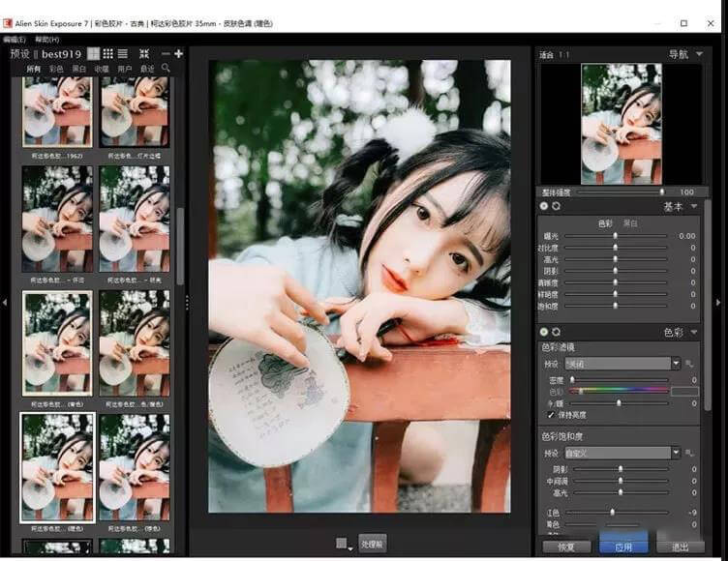Screen dimensions: 728x561
Task: Open the 帮助(H) menu
Action: pos(47,40)
